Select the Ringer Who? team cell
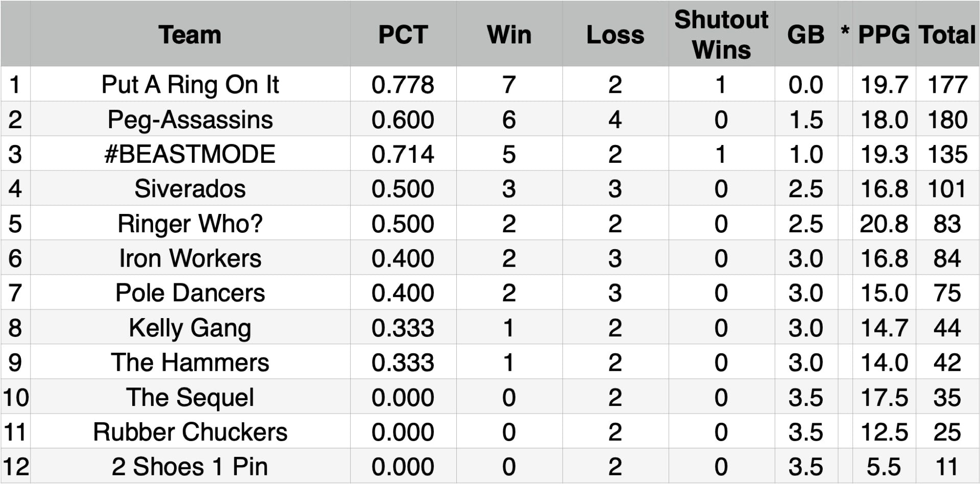 pyautogui.click(x=190, y=224)
